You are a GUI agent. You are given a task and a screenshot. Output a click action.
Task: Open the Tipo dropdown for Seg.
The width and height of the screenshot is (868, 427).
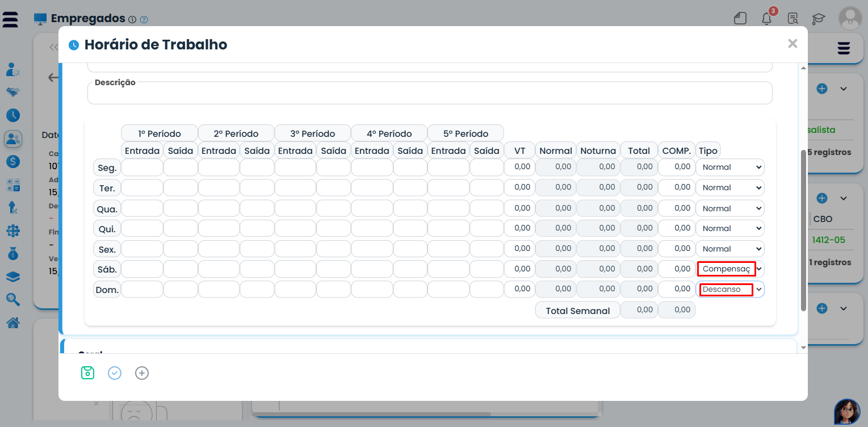pyautogui.click(x=730, y=168)
